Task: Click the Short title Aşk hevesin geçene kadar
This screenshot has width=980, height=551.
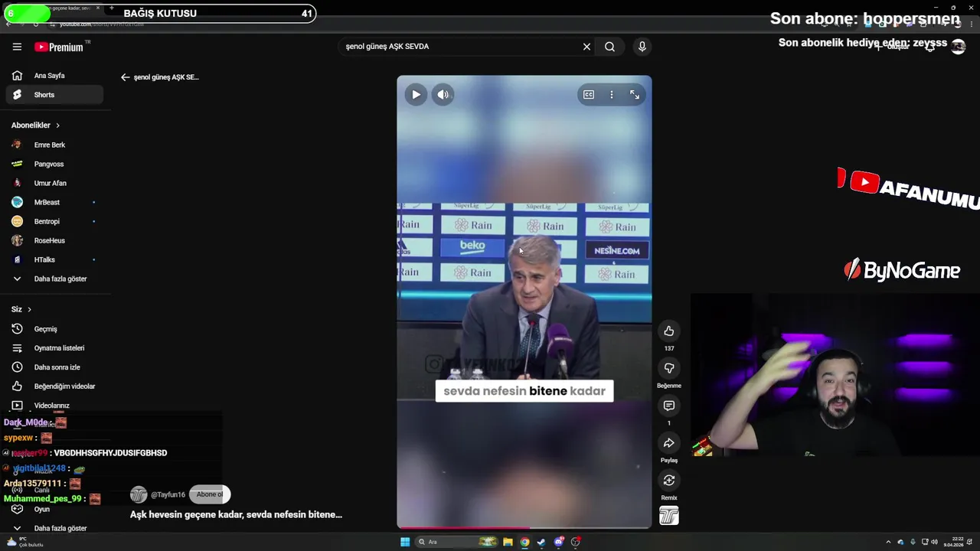Action: pyautogui.click(x=236, y=515)
